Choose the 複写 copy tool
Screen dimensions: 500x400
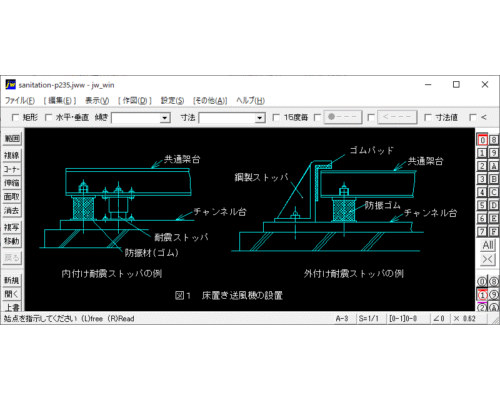[x=12, y=227]
